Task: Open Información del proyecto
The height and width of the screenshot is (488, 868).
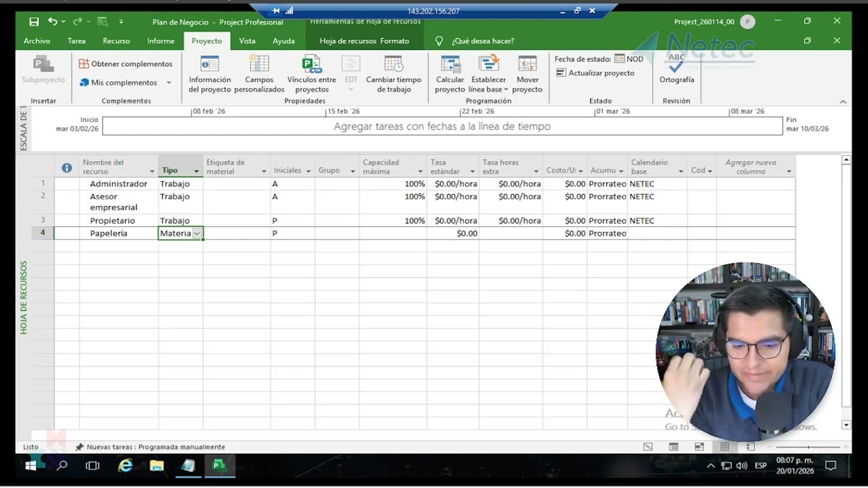Action: point(210,75)
